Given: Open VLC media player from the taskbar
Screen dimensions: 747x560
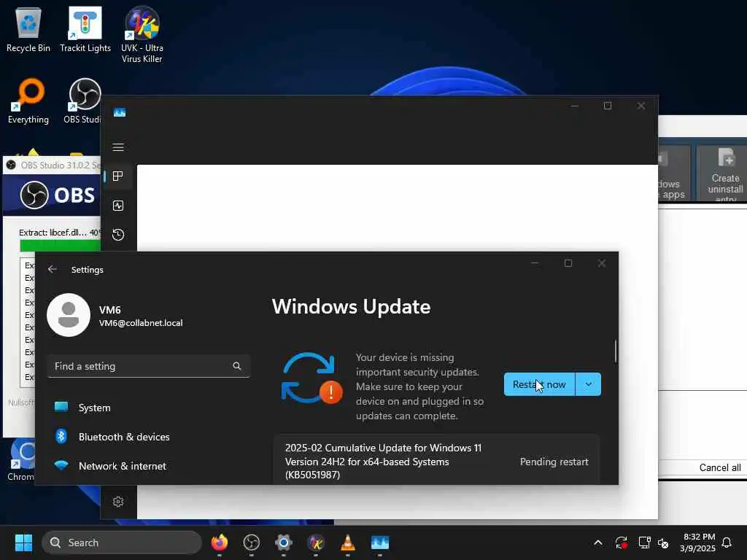Looking at the screenshot, I should coord(348,542).
